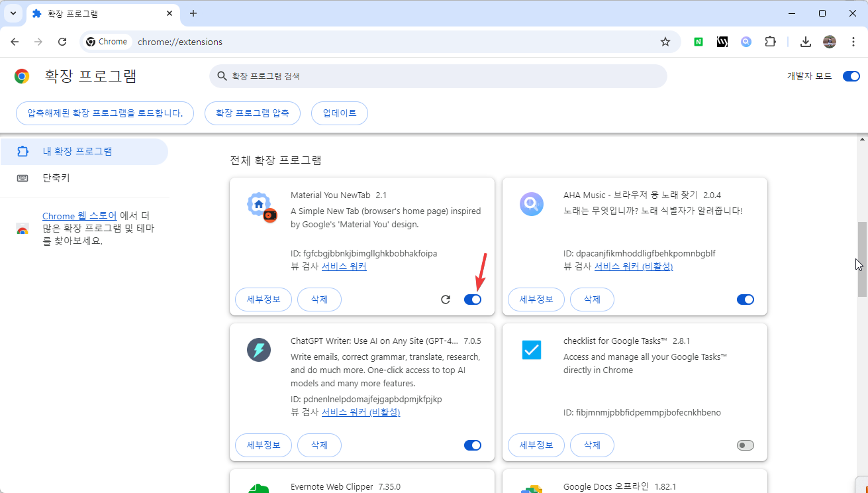Toggle 개발자 모드 switch

pyautogui.click(x=851, y=76)
